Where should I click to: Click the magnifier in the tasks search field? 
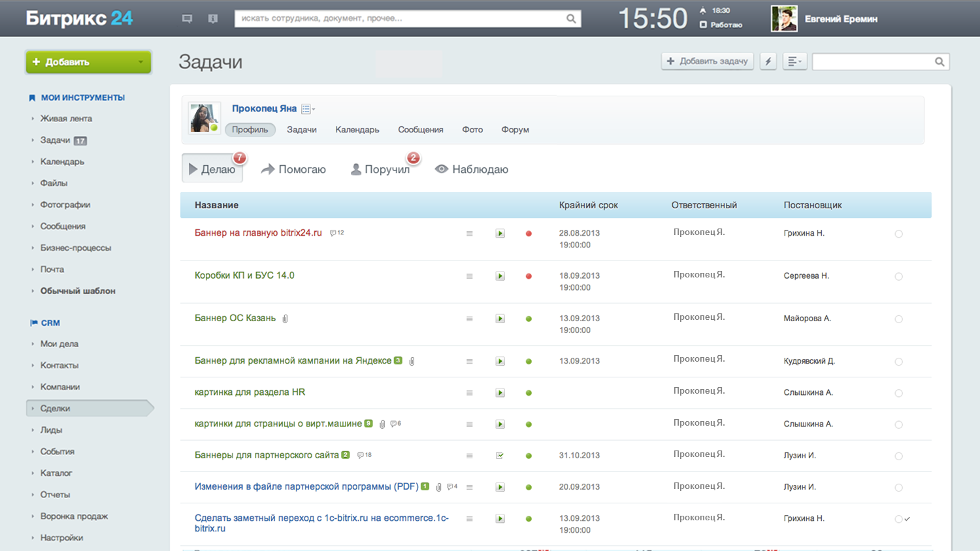pyautogui.click(x=939, y=62)
